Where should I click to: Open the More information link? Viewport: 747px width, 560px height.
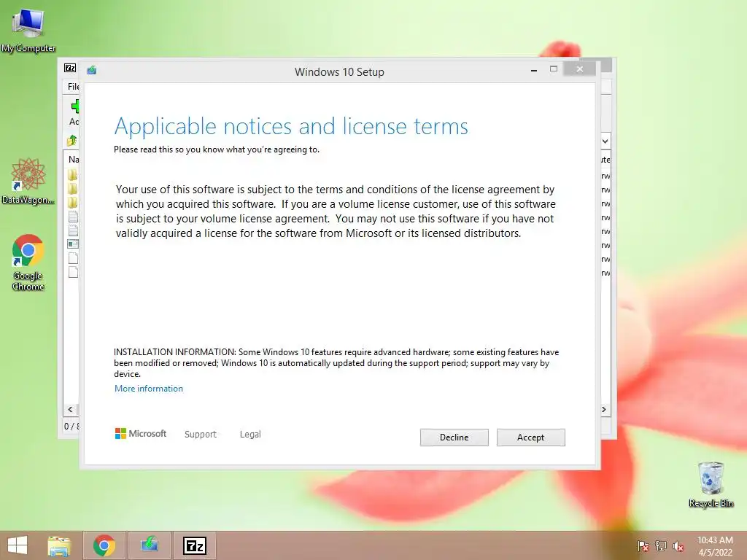pos(149,389)
